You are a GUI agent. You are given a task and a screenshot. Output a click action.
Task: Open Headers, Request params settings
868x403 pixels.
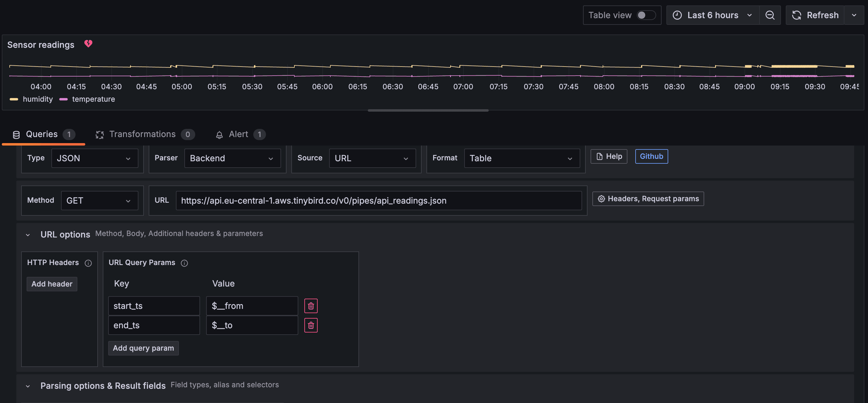[x=648, y=199]
